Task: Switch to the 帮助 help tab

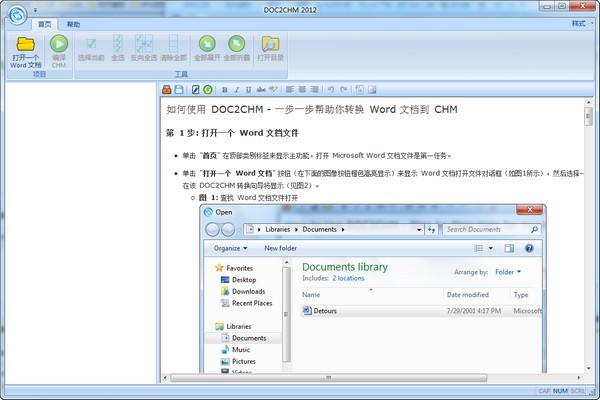Action: pos(73,24)
